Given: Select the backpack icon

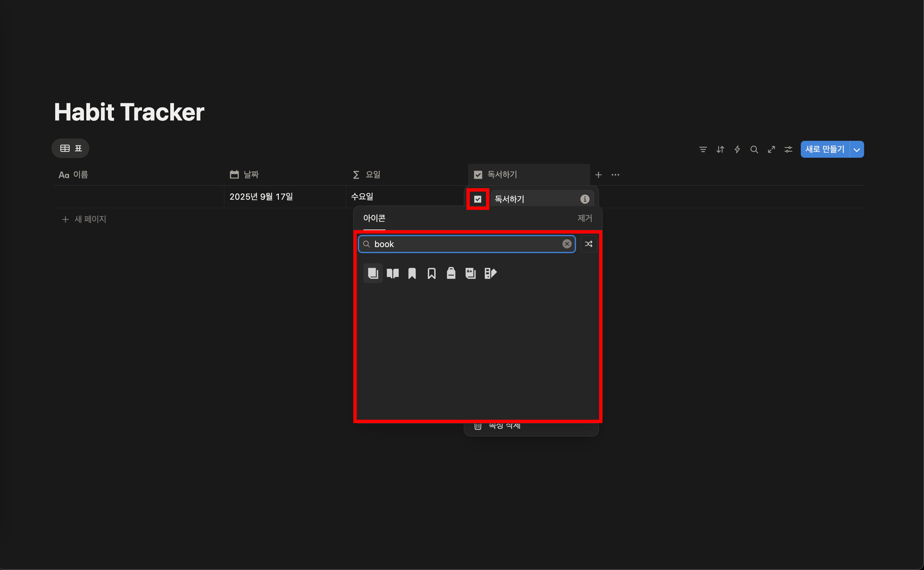Looking at the screenshot, I should click(451, 273).
